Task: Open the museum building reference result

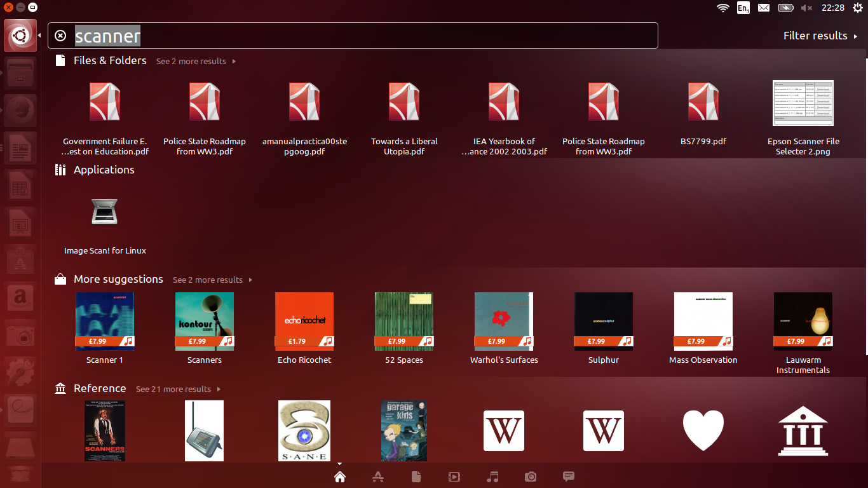Action: [803, 431]
